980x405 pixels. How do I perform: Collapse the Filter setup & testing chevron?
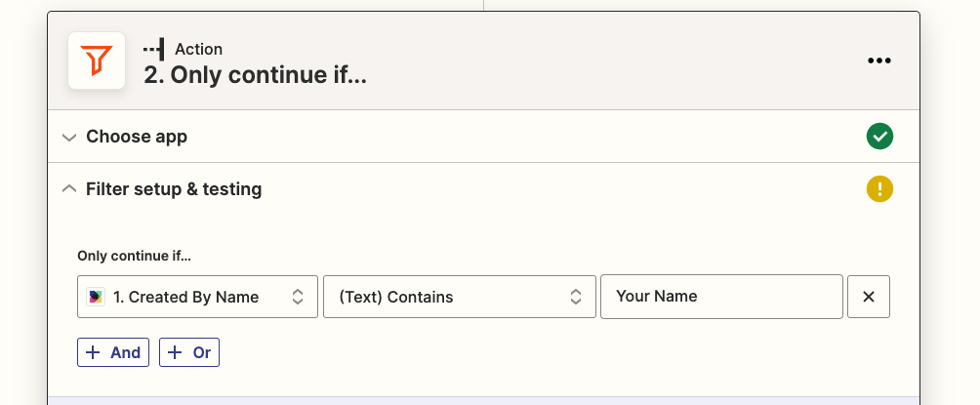pos(69,188)
